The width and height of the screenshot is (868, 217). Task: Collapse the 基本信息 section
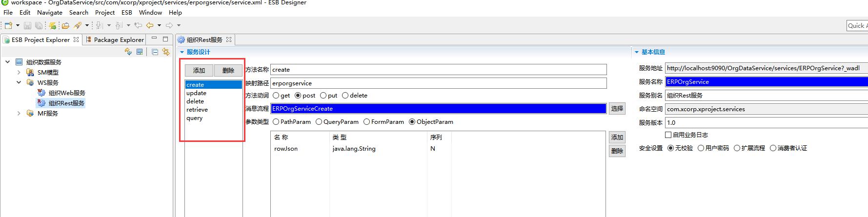tap(637, 52)
